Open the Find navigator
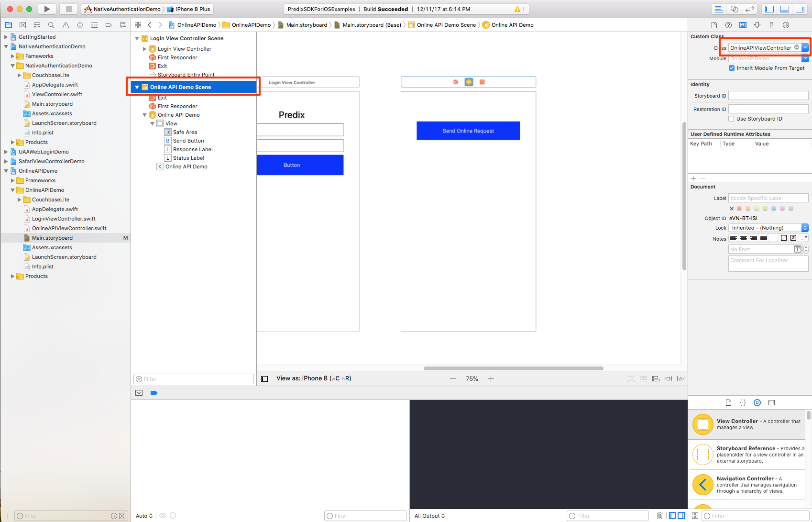This screenshot has width=812, height=522. (51, 24)
